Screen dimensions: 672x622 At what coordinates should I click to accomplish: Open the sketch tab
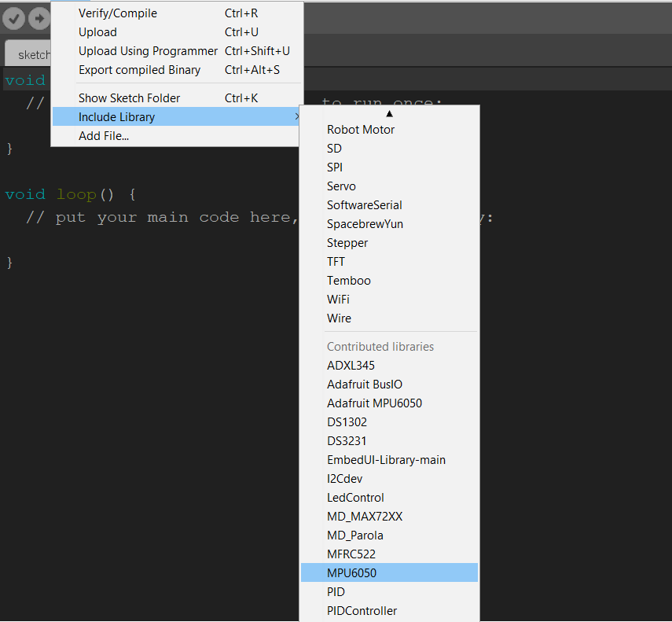point(28,54)
